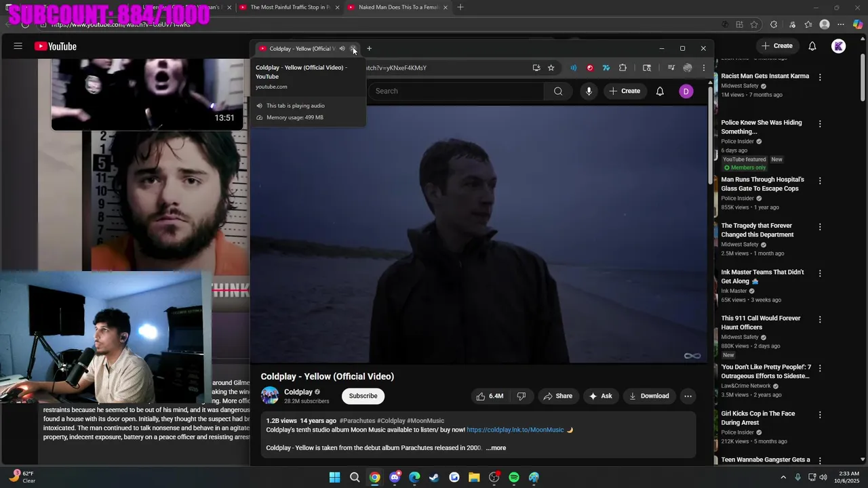Open the Coldplay channel avatar

[270, 396]
